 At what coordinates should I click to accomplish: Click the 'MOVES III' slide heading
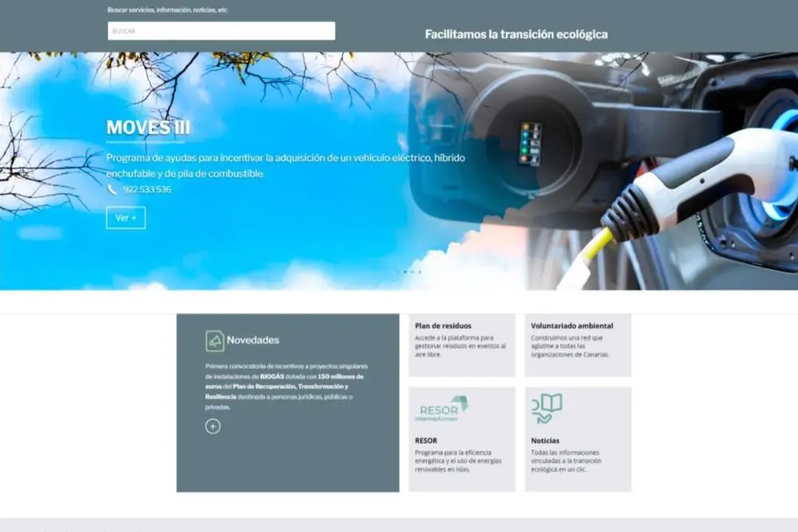pos(148,127)
